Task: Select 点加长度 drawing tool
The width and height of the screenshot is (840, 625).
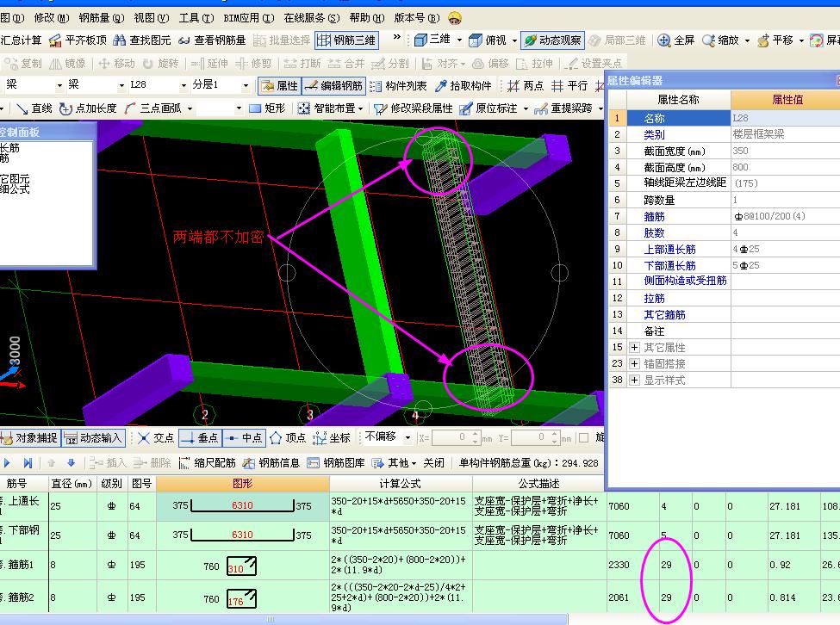Action: coord(88,108)
